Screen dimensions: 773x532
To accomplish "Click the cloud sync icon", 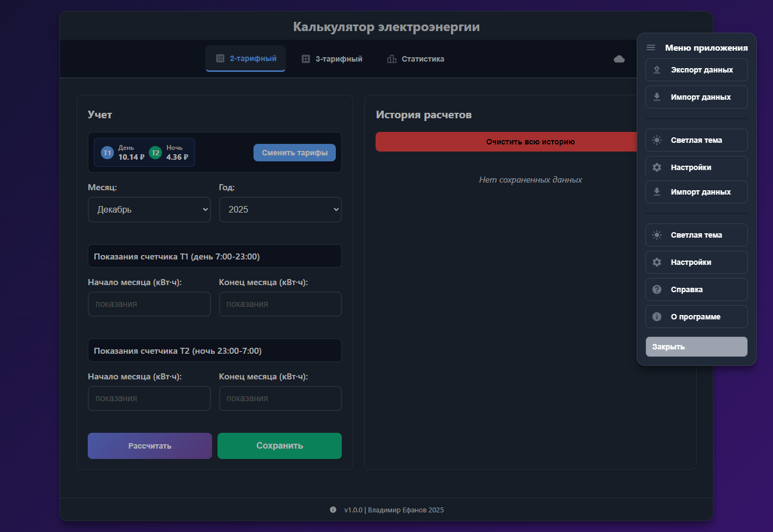I will [x=619, y=59].
